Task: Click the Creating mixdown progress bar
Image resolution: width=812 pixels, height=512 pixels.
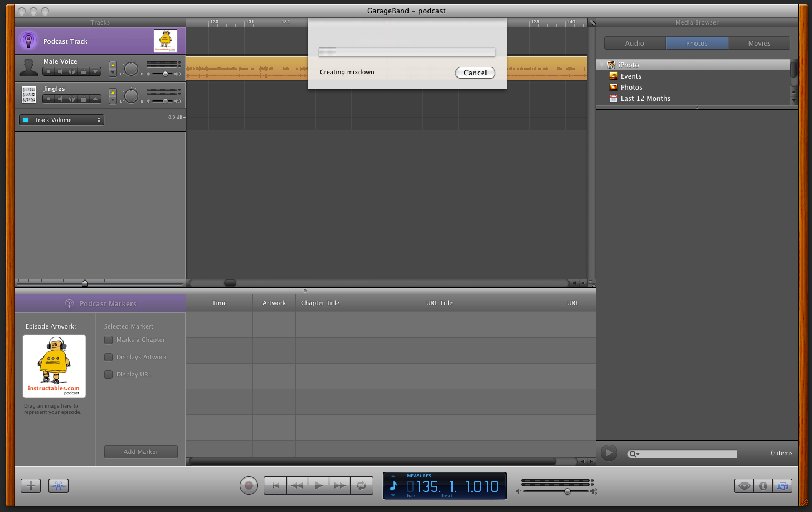Action: click(x=407, y=52)
